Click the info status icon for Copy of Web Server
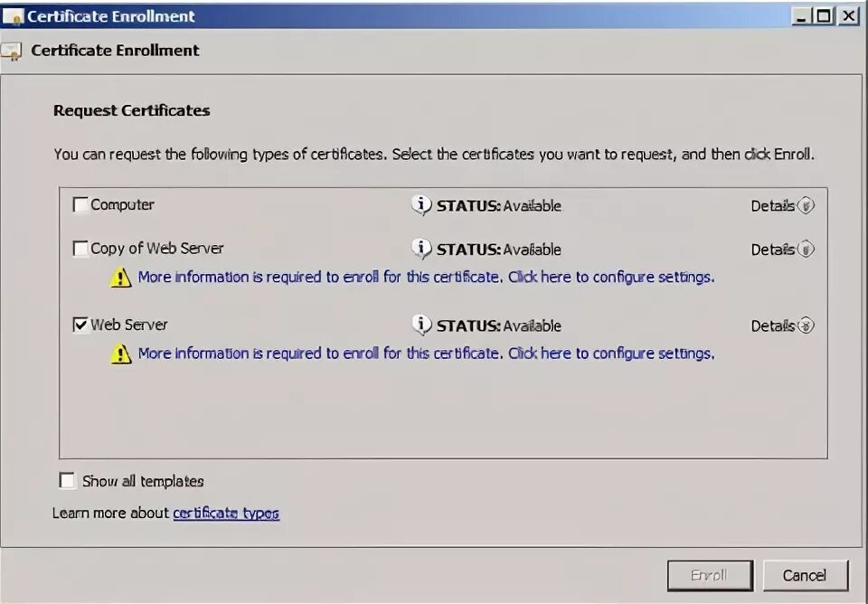Screen dimensions: 868x604 420,249
